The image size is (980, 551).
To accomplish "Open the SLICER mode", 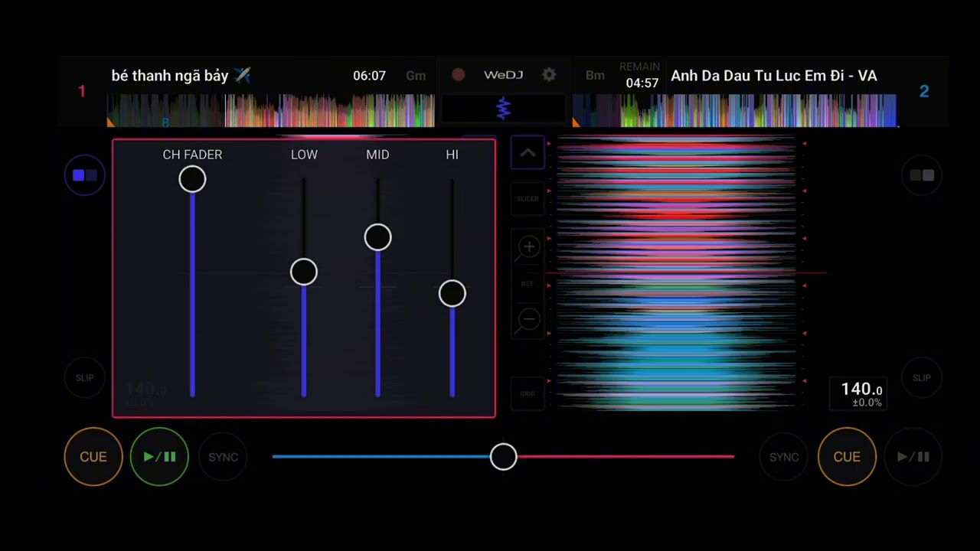I will point(528,199).
